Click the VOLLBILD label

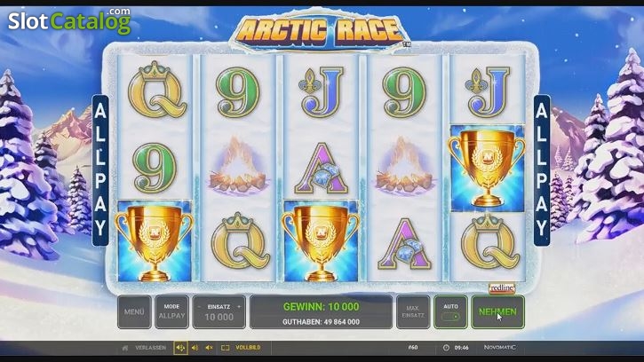coord(248,348)
